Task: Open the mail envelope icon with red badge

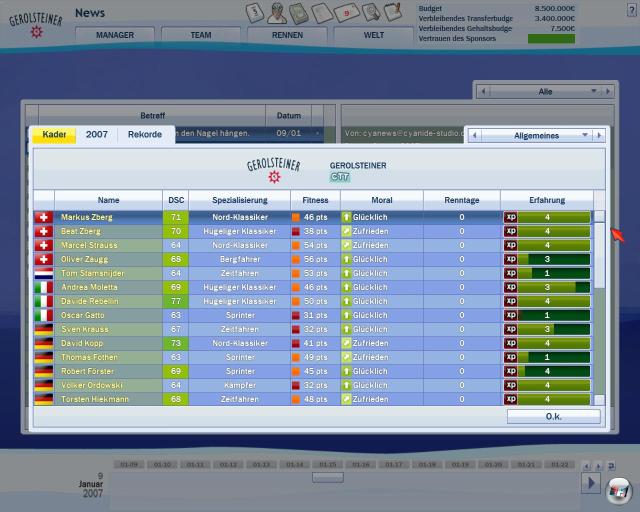Action: click(x=346, y=13)
